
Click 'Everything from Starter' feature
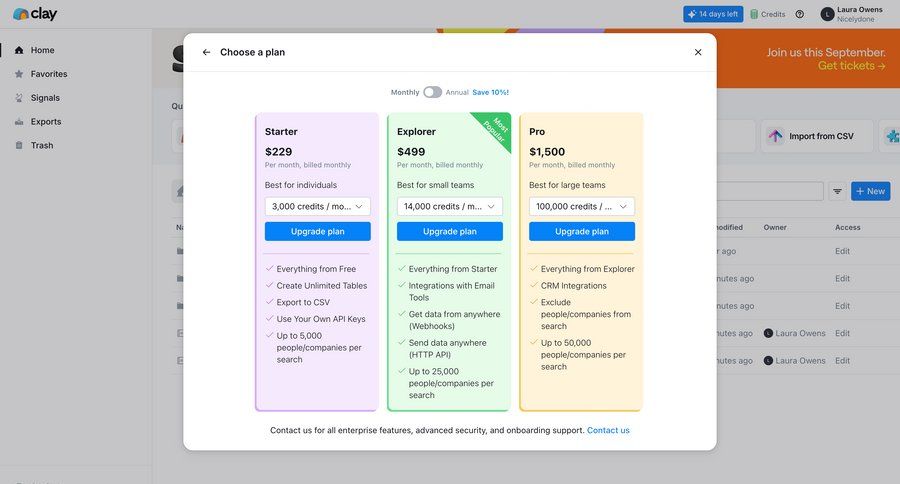(453, 269)
